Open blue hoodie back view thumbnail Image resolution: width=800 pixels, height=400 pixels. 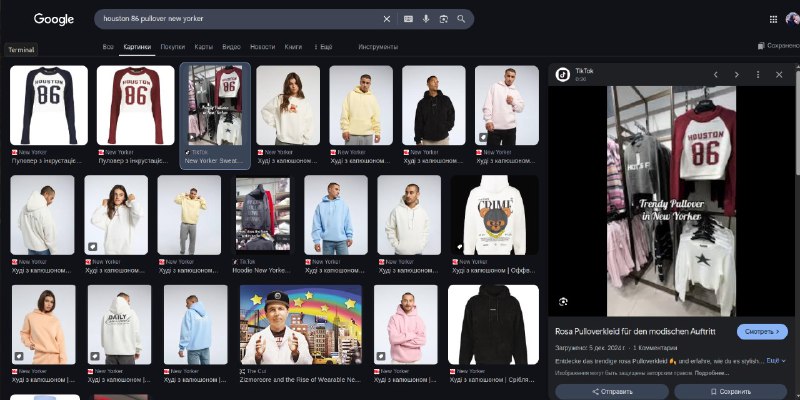pos(195,324)
